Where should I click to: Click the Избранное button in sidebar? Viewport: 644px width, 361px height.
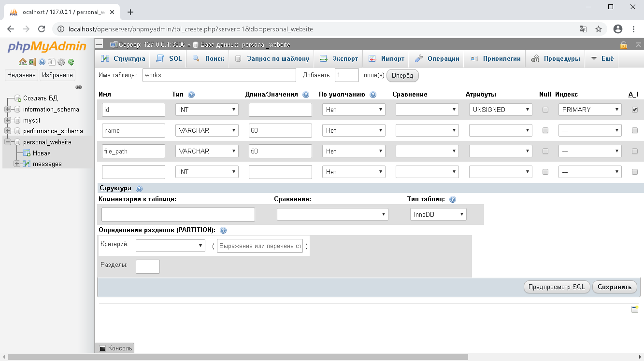57,75
